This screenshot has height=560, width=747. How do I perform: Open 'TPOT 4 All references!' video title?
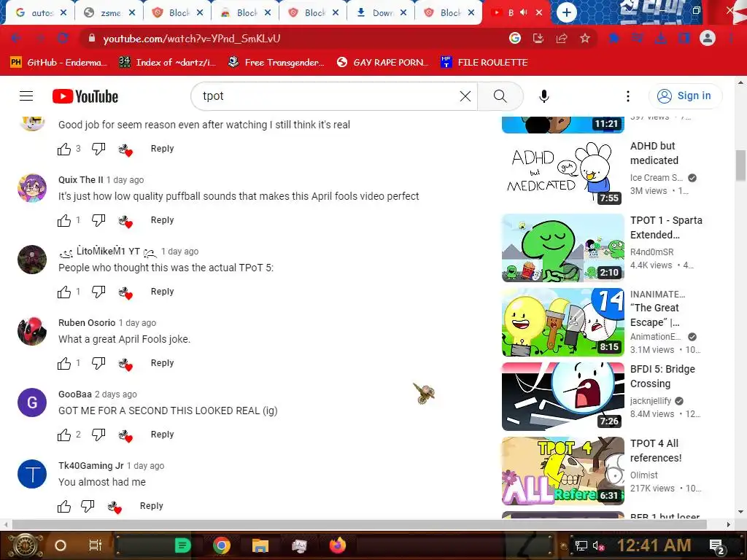(x=656, y=451)
